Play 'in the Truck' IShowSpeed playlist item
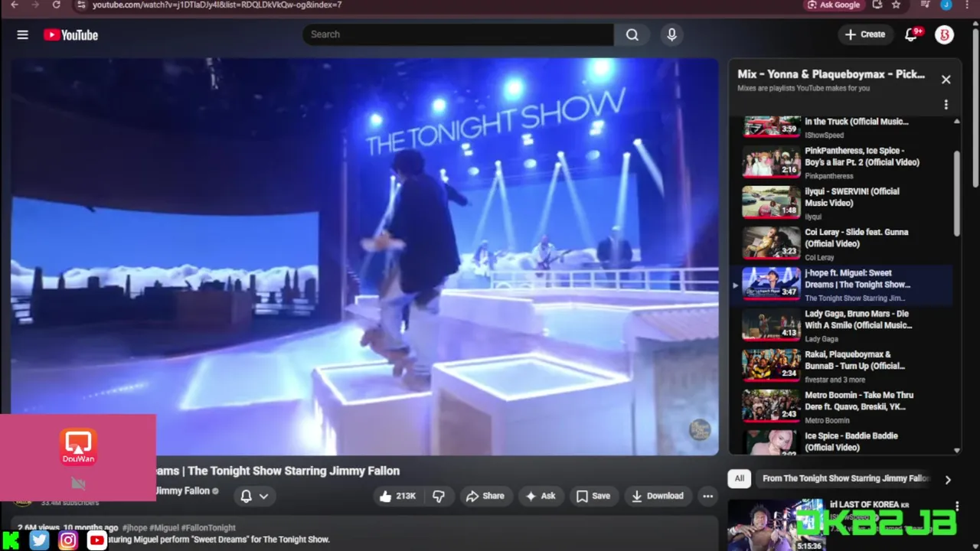This screenshot has width=980, height=551. point(846,126)
